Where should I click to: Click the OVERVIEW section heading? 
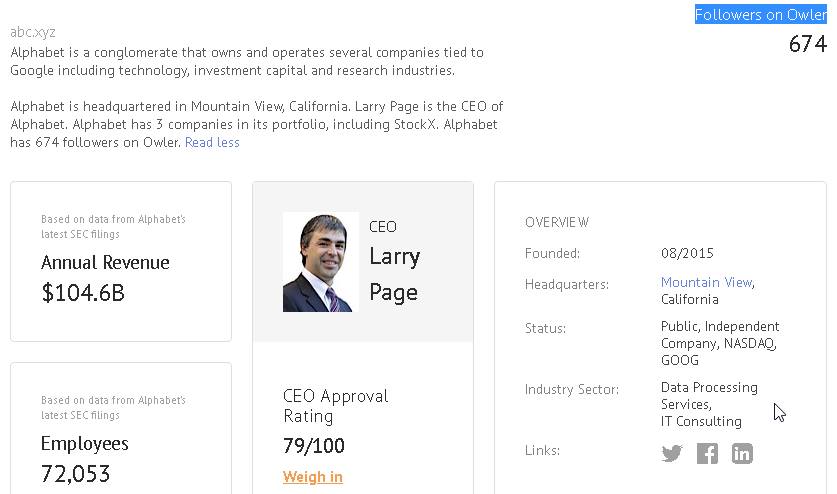pos(557,222)
